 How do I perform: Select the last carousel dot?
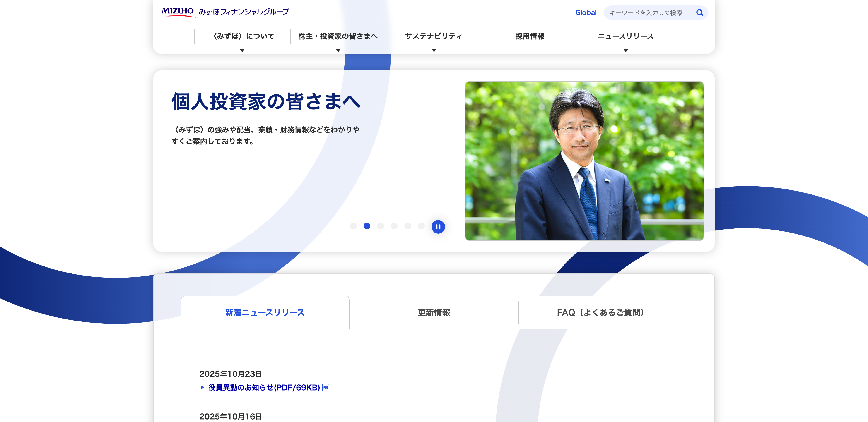tap(421, 226)
